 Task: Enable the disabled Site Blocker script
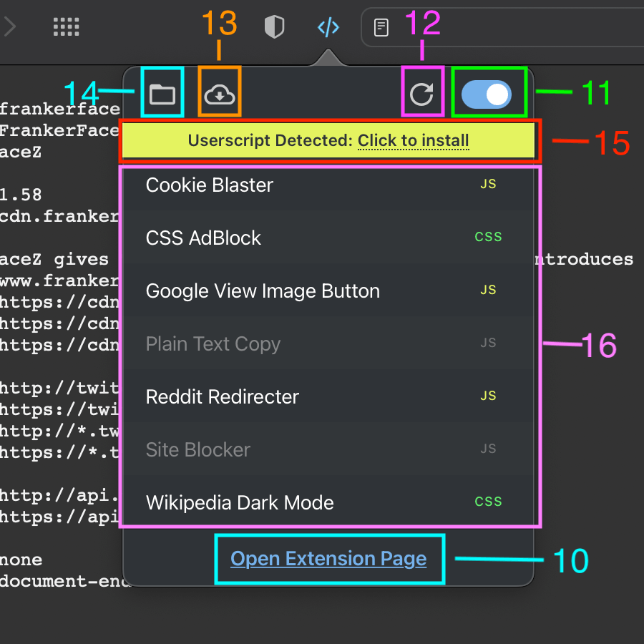328,449
